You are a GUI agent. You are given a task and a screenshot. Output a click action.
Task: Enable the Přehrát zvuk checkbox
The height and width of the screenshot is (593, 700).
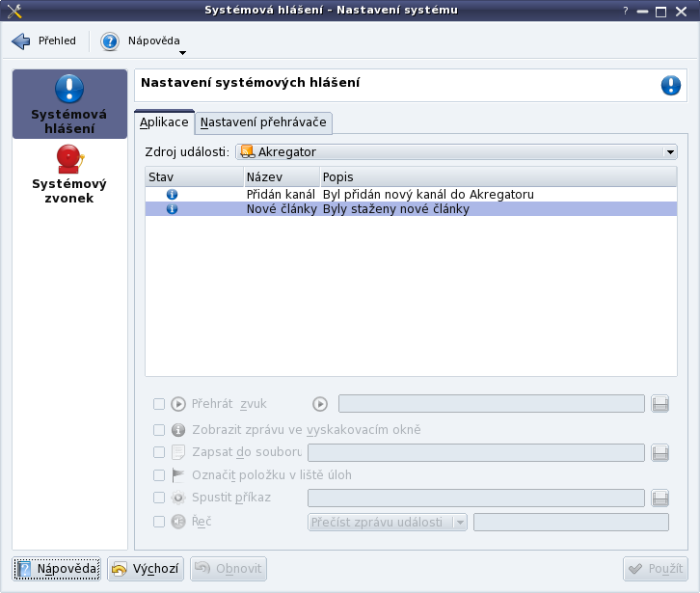(x=159, y=404)
